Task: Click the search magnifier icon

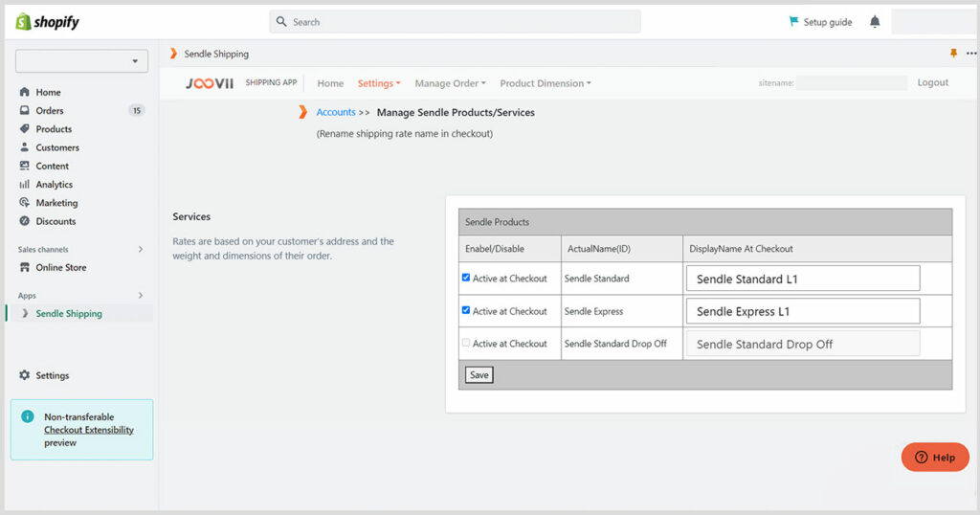Action: tap(281, 21)
